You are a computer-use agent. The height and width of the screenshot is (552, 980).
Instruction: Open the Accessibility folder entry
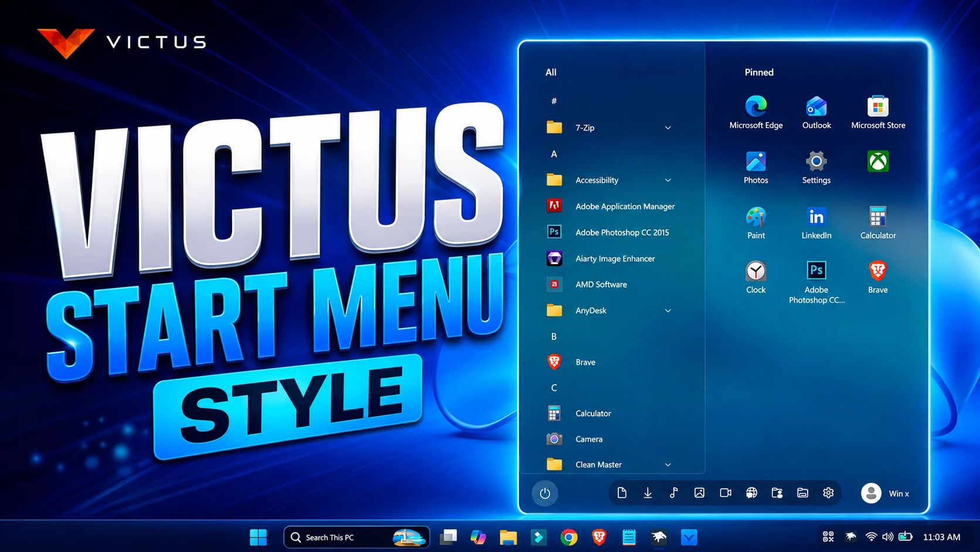click(x=610, y=180)
